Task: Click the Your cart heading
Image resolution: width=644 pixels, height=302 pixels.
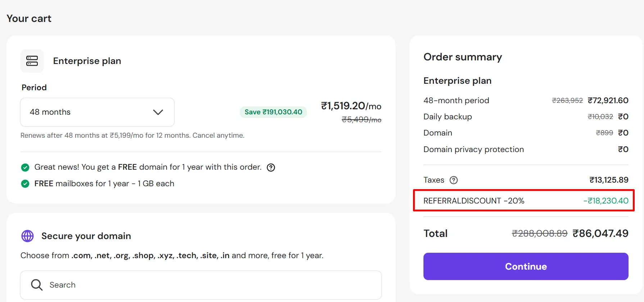Action: click(x=29, y=18)
